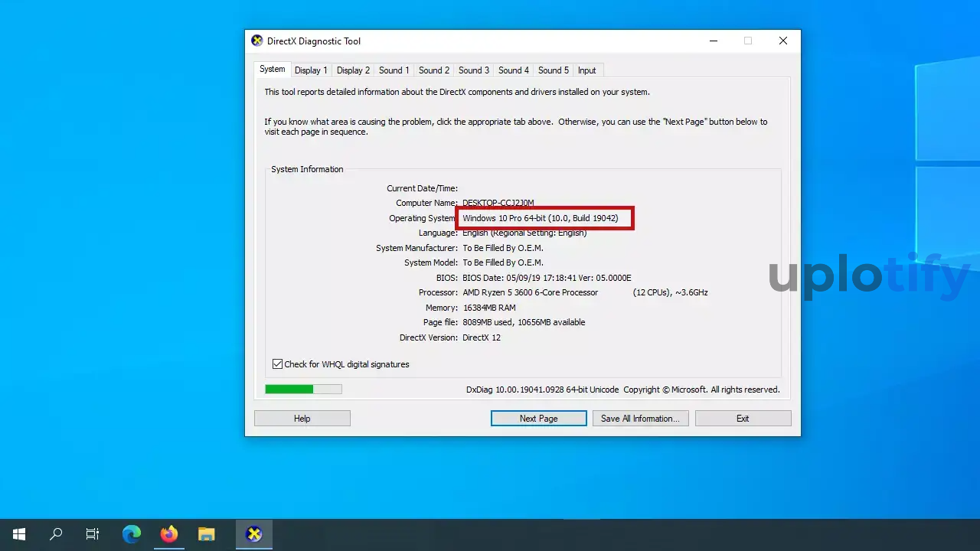This screenshot has height=551, width=980.
Task: Select DirectX Diagnostic Tool taskbar icon
Action: pyautogui.click(x=253, y=534)
